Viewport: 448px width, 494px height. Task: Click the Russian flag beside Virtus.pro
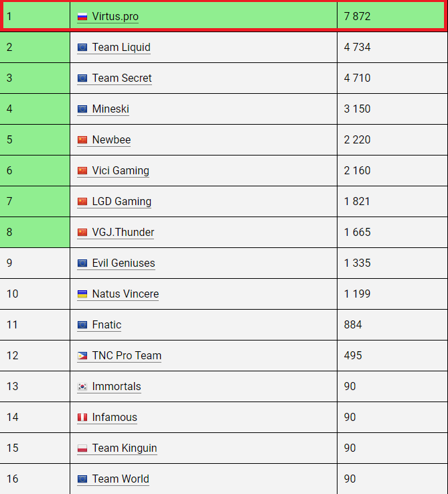point(82,17)
